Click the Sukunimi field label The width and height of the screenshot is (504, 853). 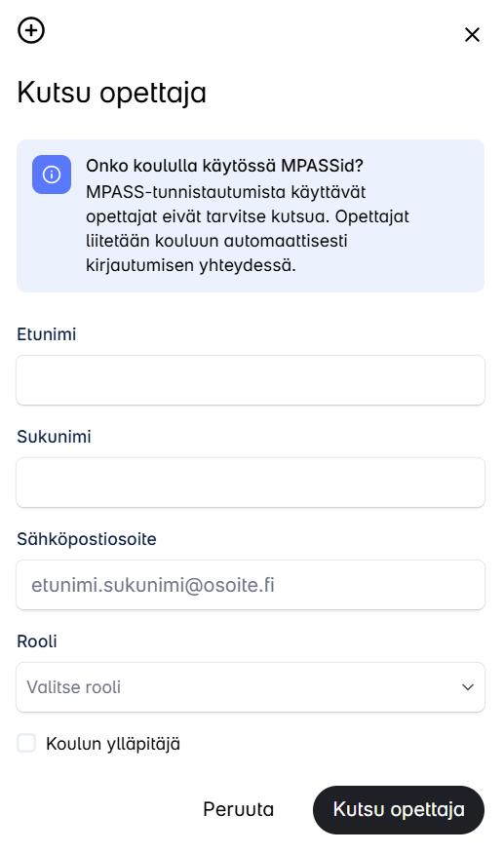(x=54, y=437)
